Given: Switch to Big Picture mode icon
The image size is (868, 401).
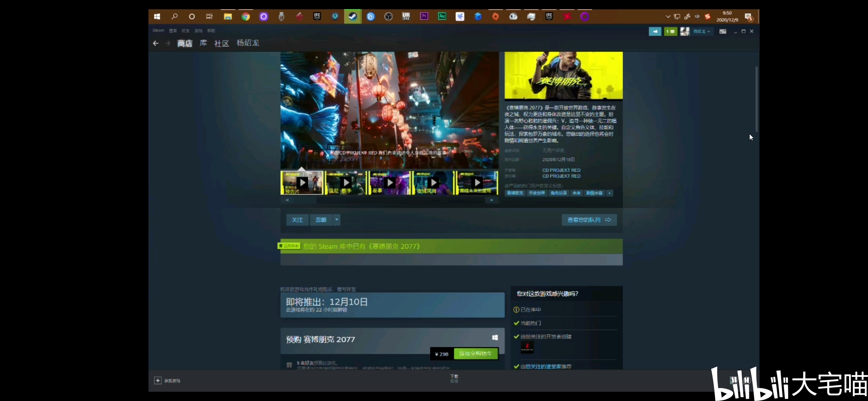Looking at the screenshot, I should (723, 32).
